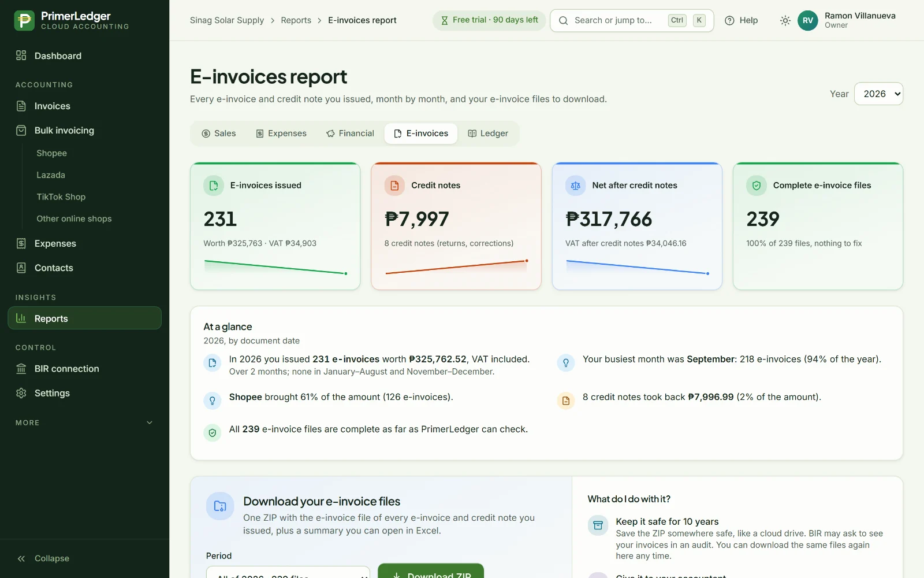Viewport: 924px width, 578px height.
Task: Click Sinag Solar Supply breadcrumb
Action: click(227, 20)
